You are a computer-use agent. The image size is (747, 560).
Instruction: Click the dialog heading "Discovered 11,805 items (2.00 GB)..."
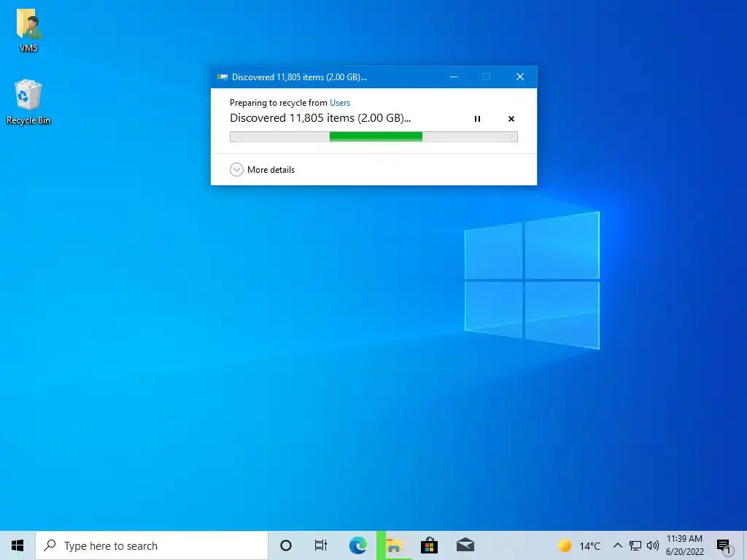320,118
